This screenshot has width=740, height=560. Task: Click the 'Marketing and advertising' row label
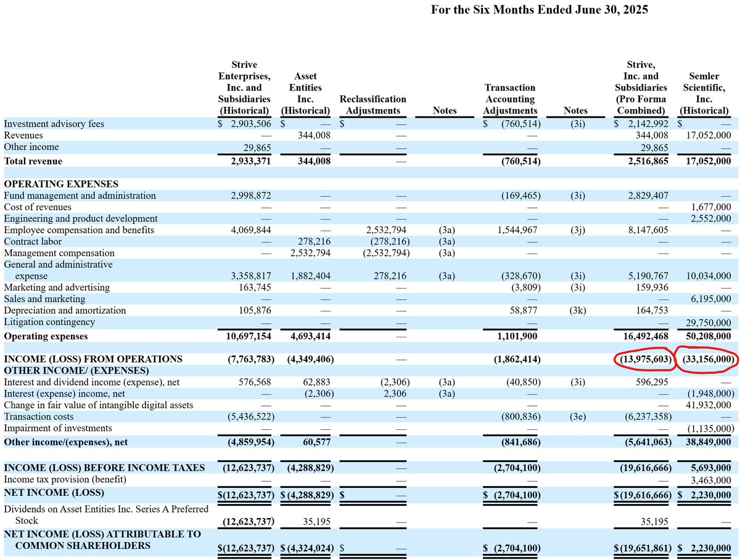click(x=57, y=287)
